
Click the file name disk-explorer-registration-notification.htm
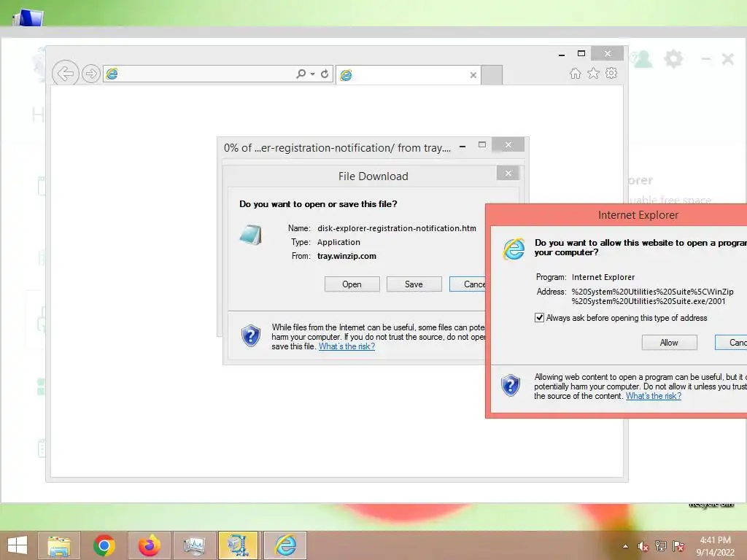tap(397, 228)
